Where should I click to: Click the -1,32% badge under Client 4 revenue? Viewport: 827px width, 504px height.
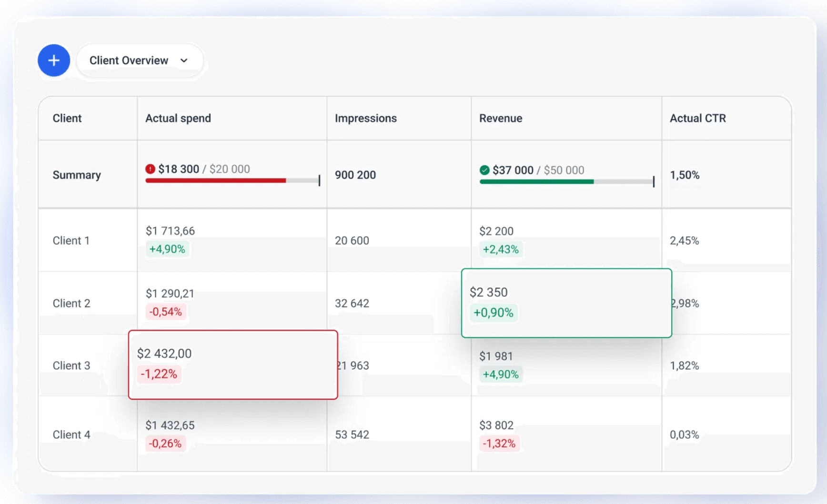[x=499, y=444]
